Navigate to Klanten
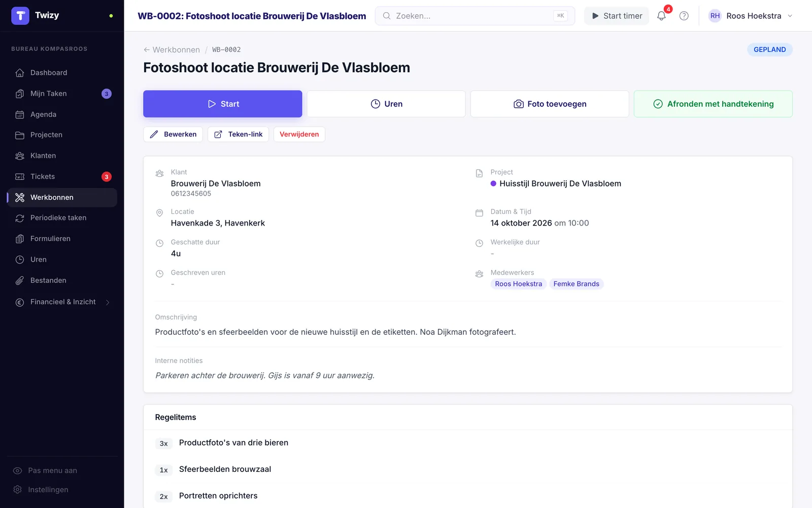This screenshot has height=508, width=812. (x=62, y=155)
